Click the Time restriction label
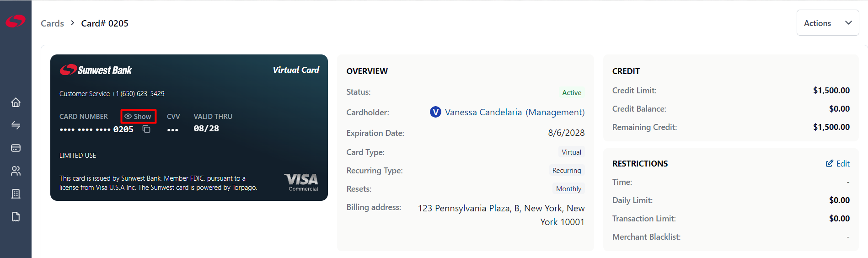Viewport: 868px width, 258px height. [622, 182]
